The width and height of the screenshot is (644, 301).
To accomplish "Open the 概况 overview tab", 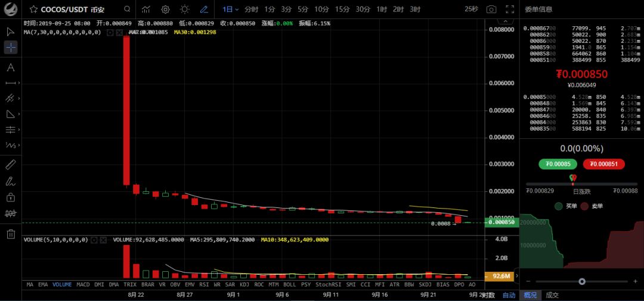I will click(530, 295).
